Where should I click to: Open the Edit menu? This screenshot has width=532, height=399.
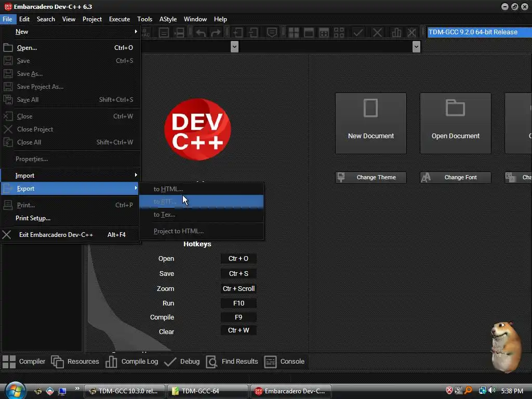24,19
